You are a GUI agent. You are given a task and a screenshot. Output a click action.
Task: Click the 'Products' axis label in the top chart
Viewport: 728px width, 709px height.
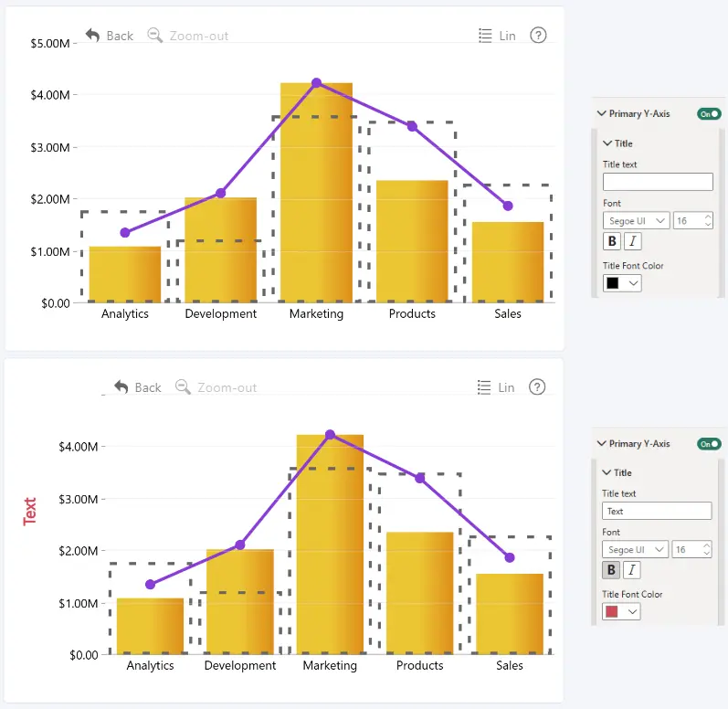[x=412, y=314]
